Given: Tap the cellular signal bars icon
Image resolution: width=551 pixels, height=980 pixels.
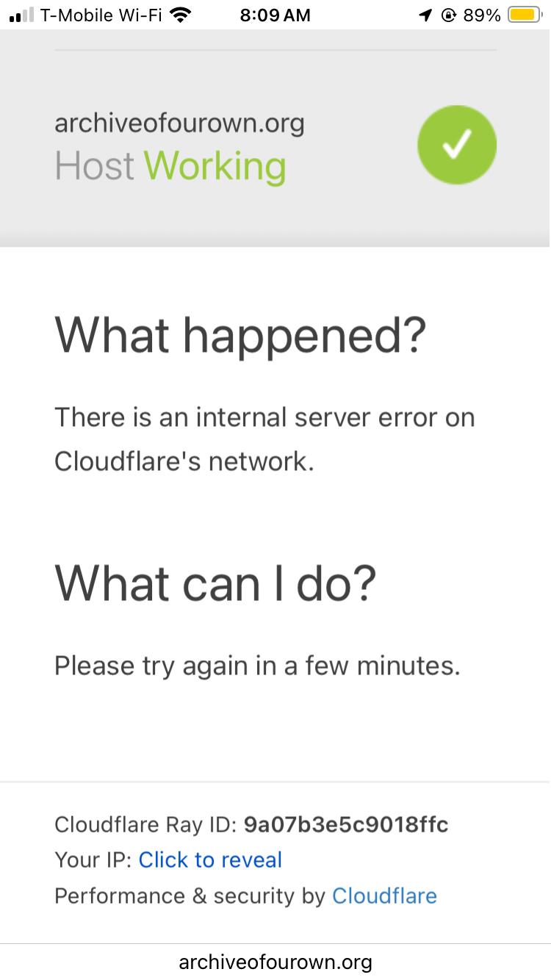Looking at the screenshot, I should click(21, 15).
